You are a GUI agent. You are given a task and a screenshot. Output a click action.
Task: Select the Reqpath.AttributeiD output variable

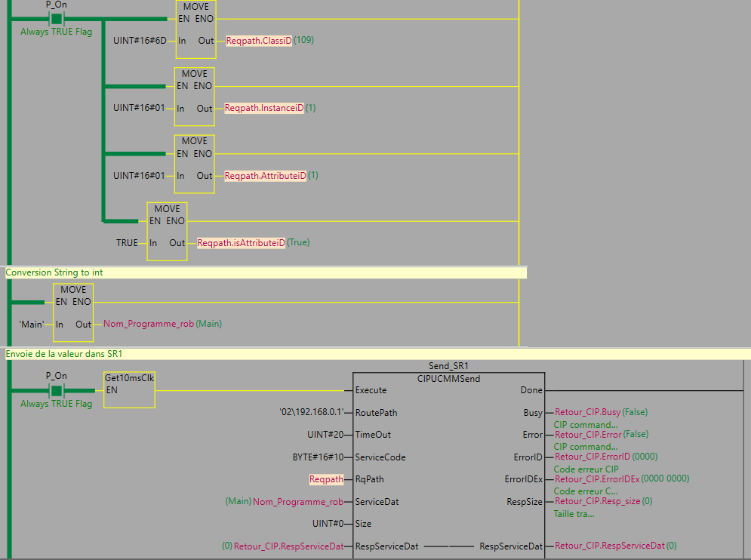click(x=266, y=176)
